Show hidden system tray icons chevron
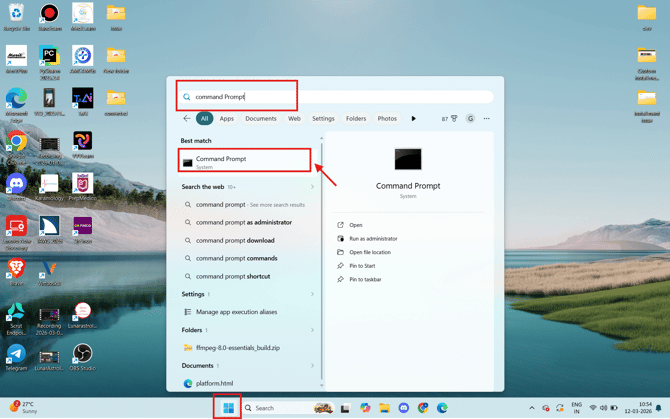The height and width of the screenshot is (419, 670). [532, 408]
